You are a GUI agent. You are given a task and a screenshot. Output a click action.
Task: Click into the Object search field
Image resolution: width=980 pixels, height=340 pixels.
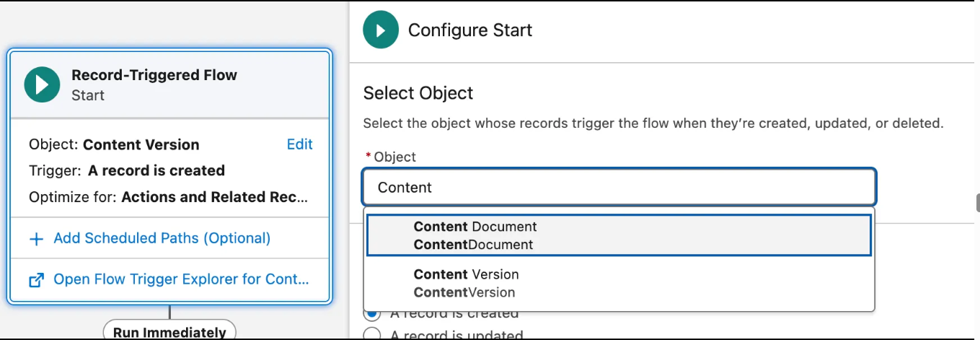pyautogui.click(x=619, y=188)
